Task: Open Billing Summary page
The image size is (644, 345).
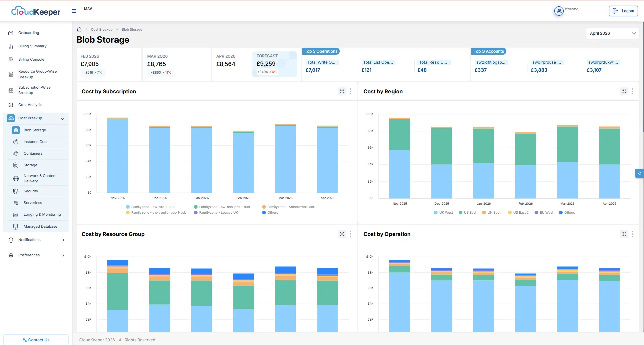Action: [32, 46]
